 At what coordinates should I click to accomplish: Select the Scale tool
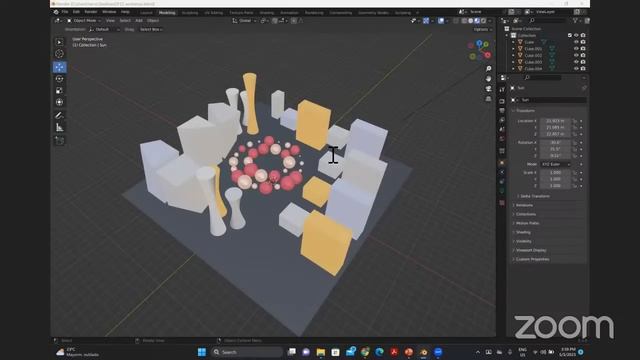(x=60, y=90)
